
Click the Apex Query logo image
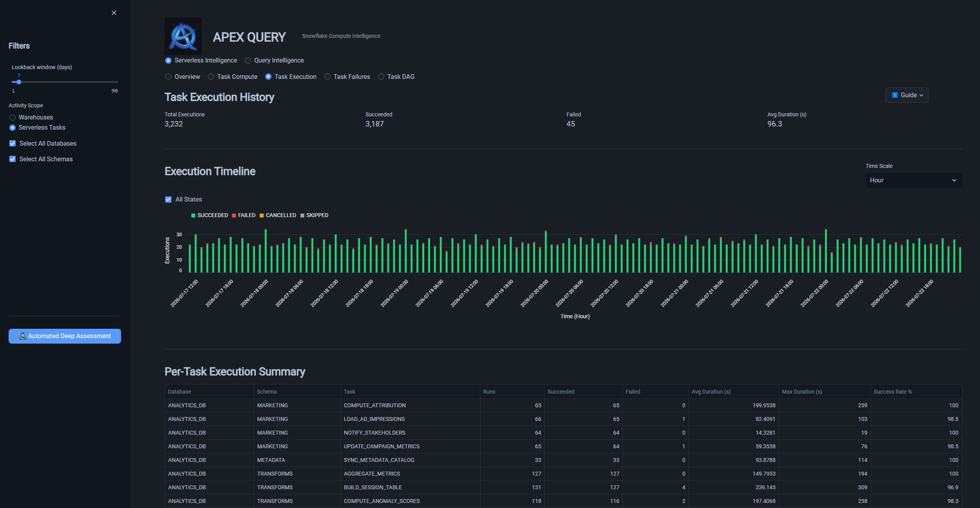(183, 36)
